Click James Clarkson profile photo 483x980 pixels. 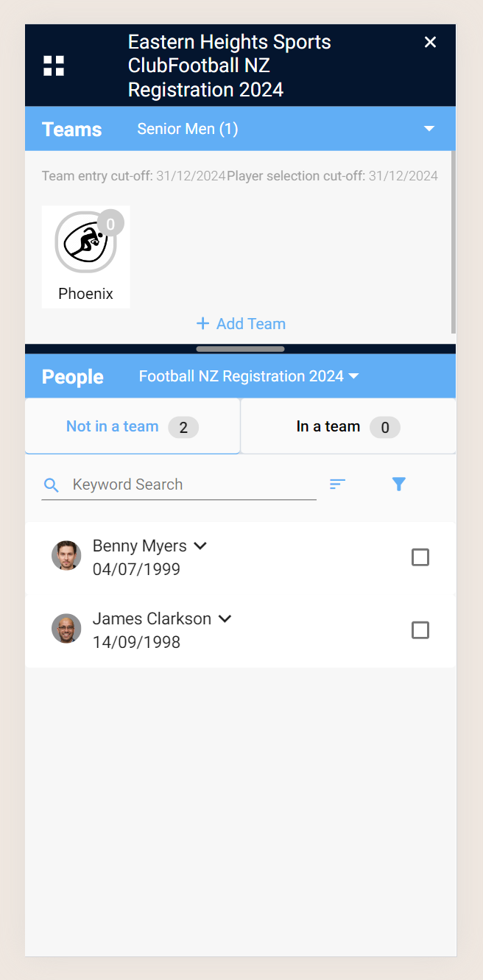[x=66, y=629]
